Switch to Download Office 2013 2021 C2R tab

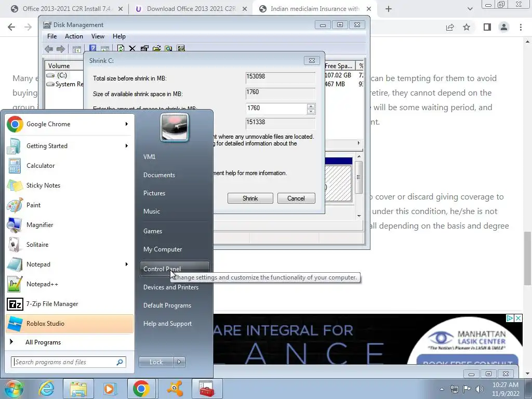pos(191,9)
